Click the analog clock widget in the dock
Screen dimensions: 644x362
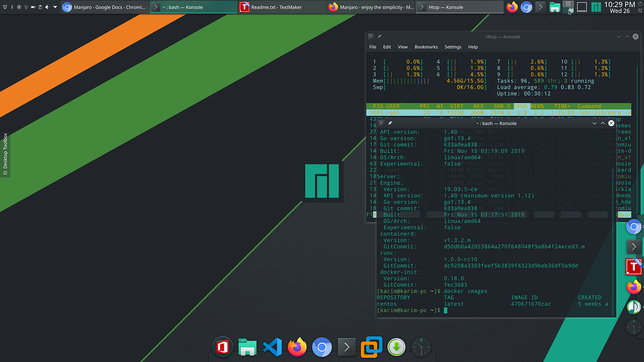click(421, 348)
